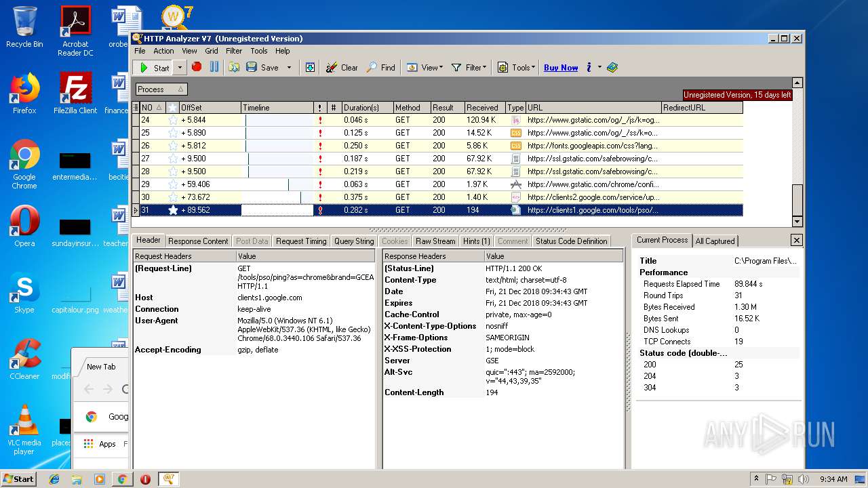
Task: Switch to the Query String tab
Action: pos(354,241)
